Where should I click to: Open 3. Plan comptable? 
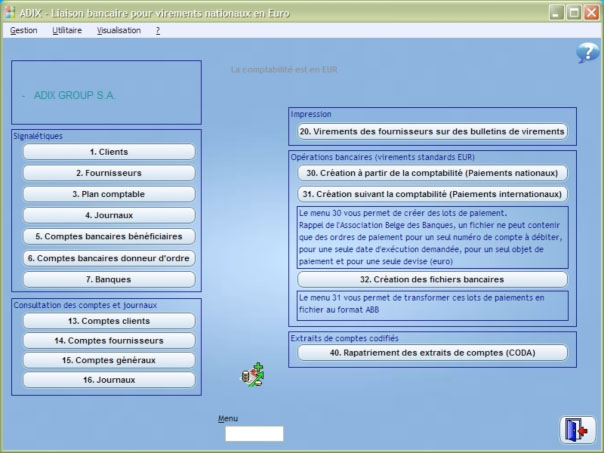coord(109,194)
